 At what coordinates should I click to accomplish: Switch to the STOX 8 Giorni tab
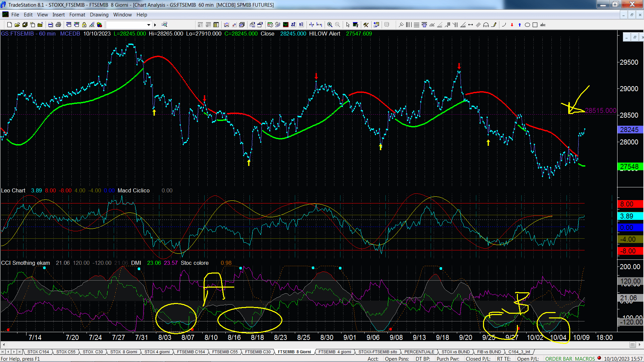[x=124, y=352]
